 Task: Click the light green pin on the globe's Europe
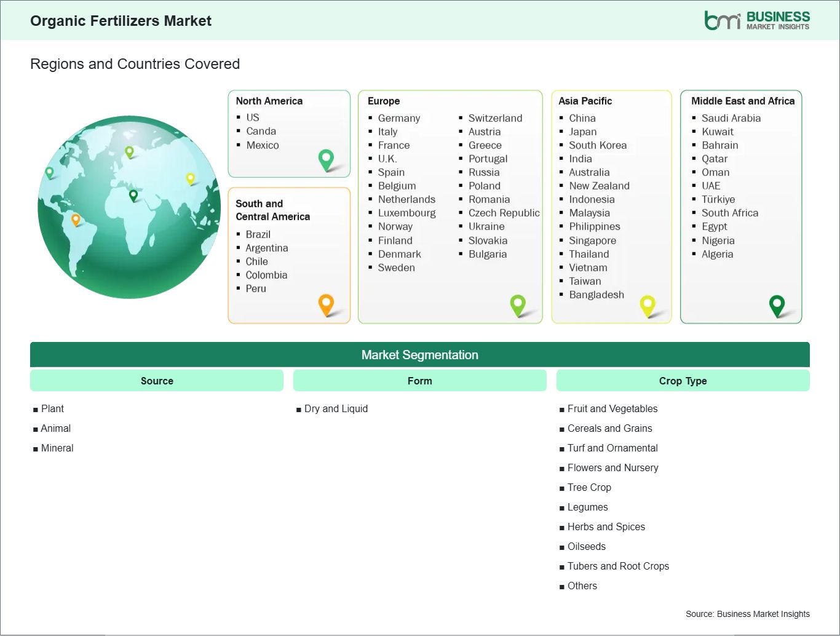129,151
